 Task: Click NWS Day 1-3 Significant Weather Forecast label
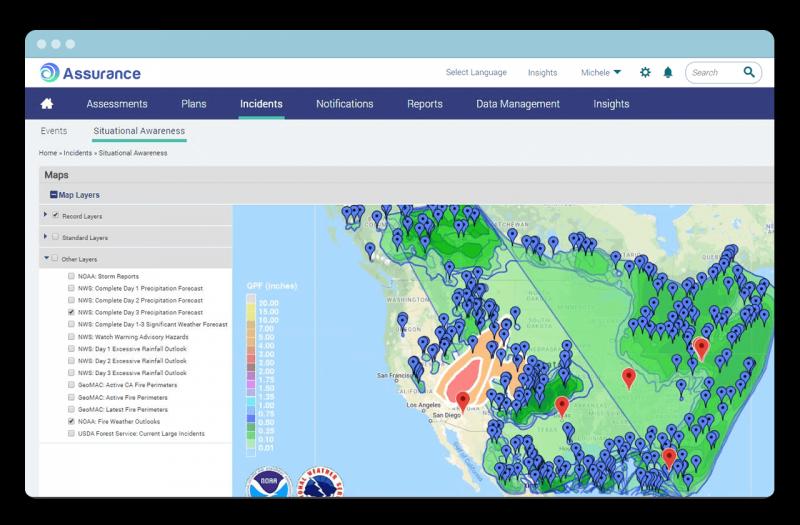153,324
